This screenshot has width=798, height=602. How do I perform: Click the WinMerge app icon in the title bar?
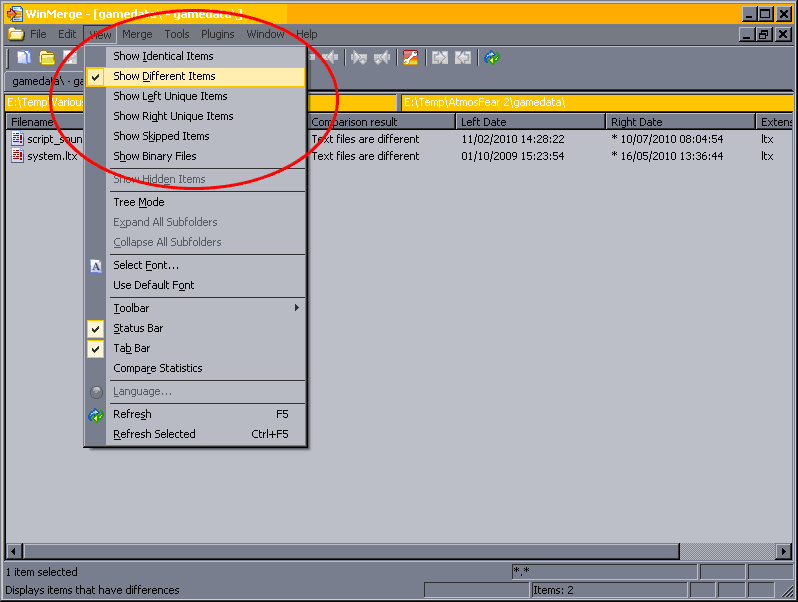[x=14, y=14]
